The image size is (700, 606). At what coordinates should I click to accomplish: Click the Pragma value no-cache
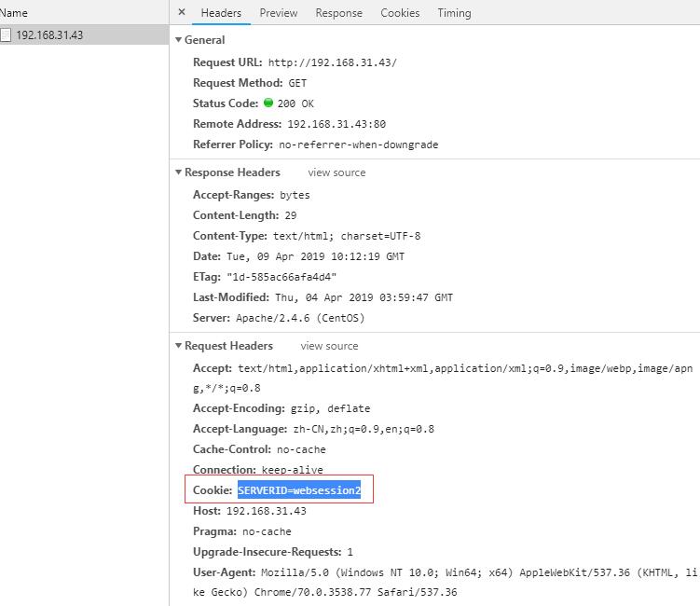[267, 531]
